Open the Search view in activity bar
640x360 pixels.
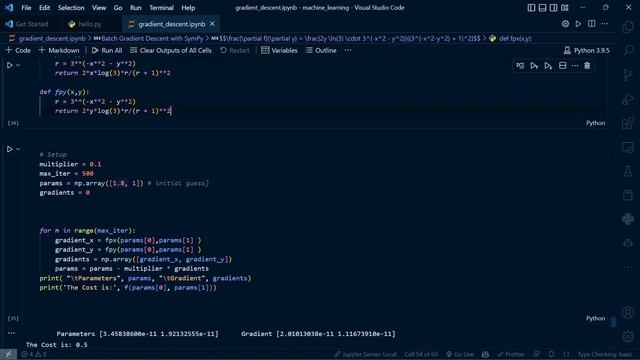pyautogui.click(x=628, y=51)
